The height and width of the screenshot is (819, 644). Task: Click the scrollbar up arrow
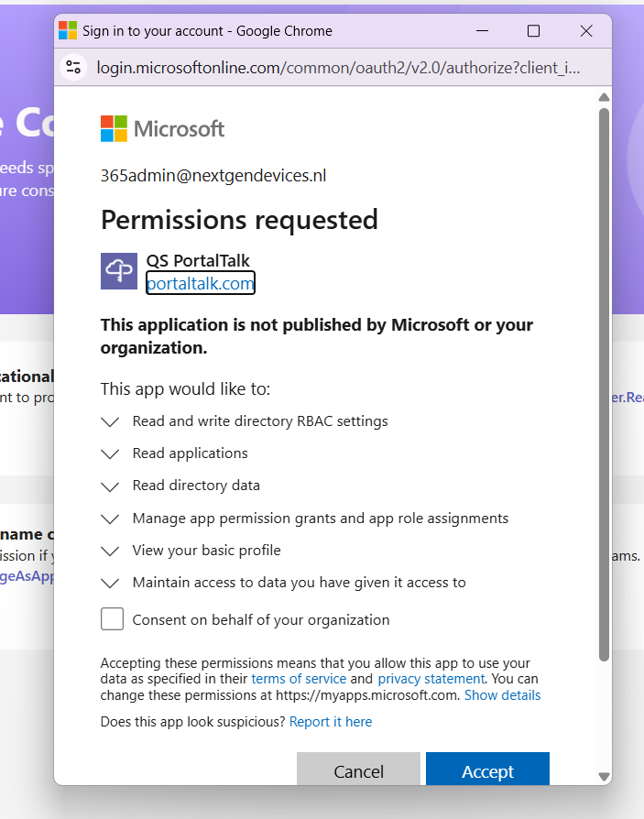click(x=605, y=97)
